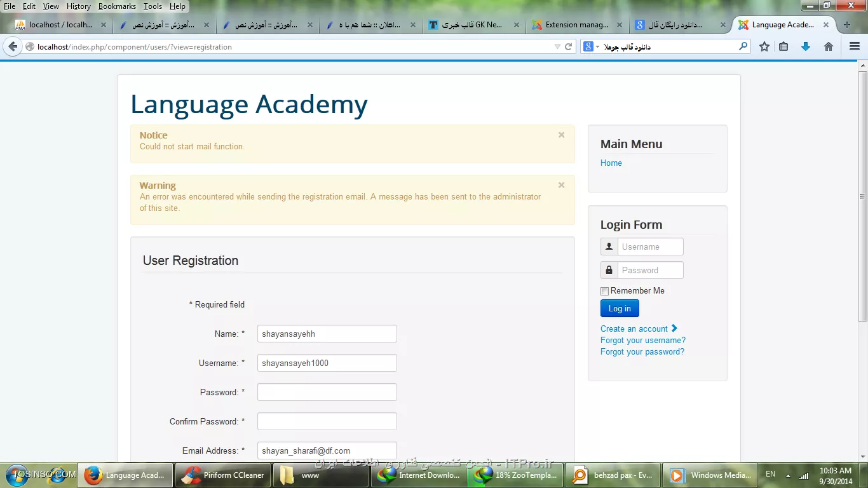
Task: Click the lock icon beside Password field
Action: [x=609, y=270]
